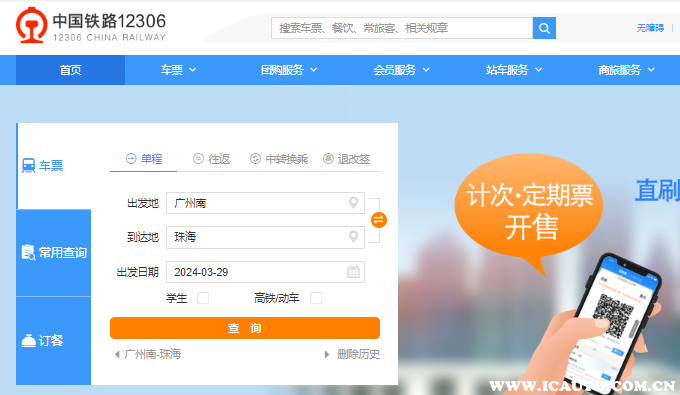This screenshot has width=680, height=395.
Task: Switch to the 单程 one-way tab
Action: [144, 159]
